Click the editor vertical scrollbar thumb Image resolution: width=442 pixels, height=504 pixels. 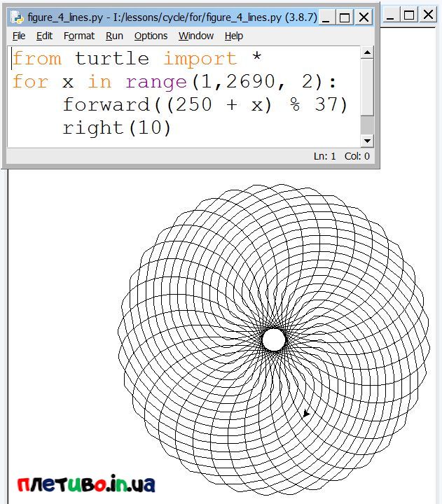(367, 87)
